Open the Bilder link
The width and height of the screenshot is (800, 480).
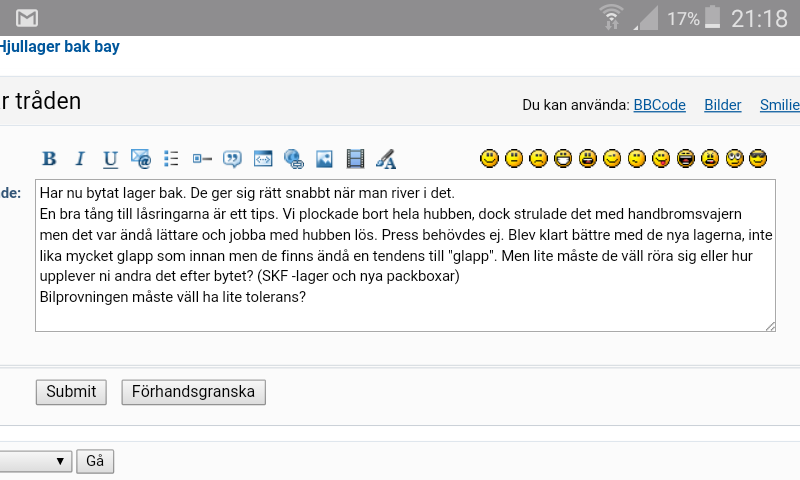pos(723,105)
